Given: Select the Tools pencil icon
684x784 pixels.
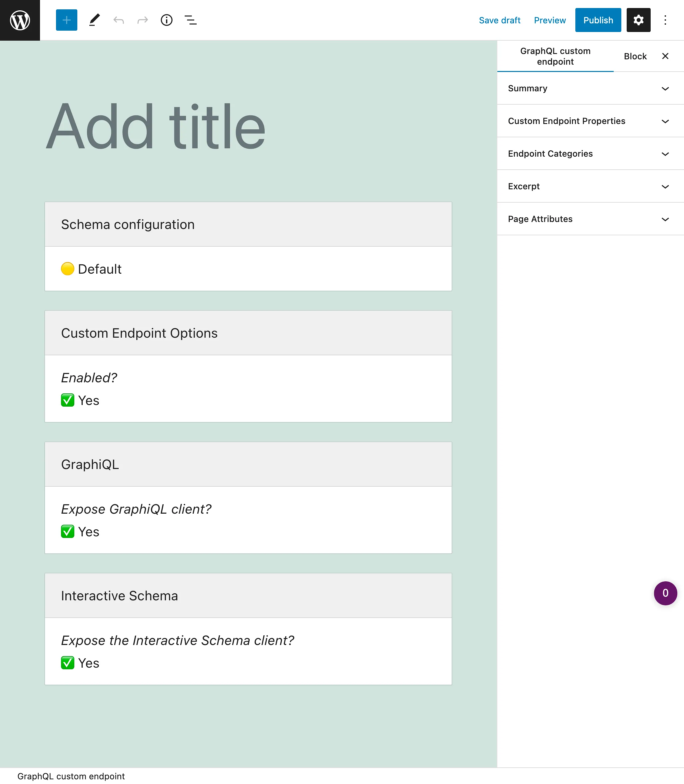Looking at the screenshot, I should 94,20.
